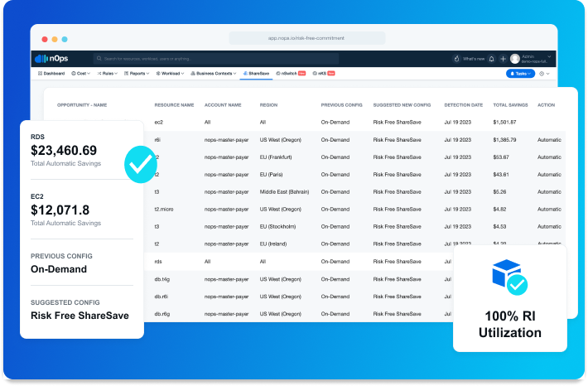Select the t2.micro resource name
588x386 pixels.
click(164, 210)
